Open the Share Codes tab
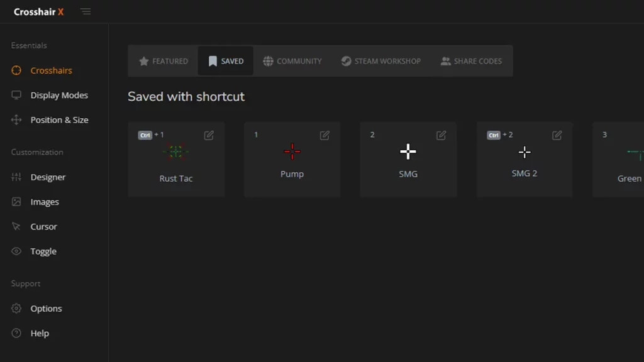644x362 pixels. [x=471, y=61]
